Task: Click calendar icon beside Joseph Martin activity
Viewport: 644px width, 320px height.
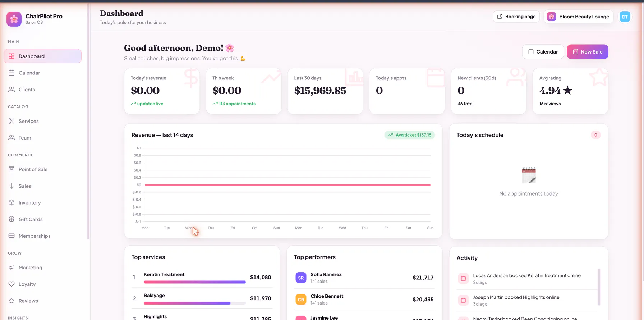Action: pyautogui.click(x=463, y=300)
